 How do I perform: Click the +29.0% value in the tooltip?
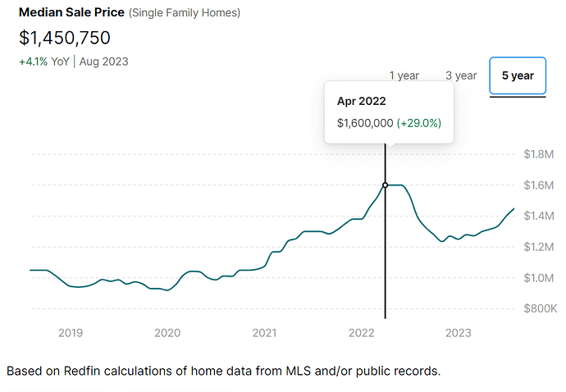coord(418,122)
